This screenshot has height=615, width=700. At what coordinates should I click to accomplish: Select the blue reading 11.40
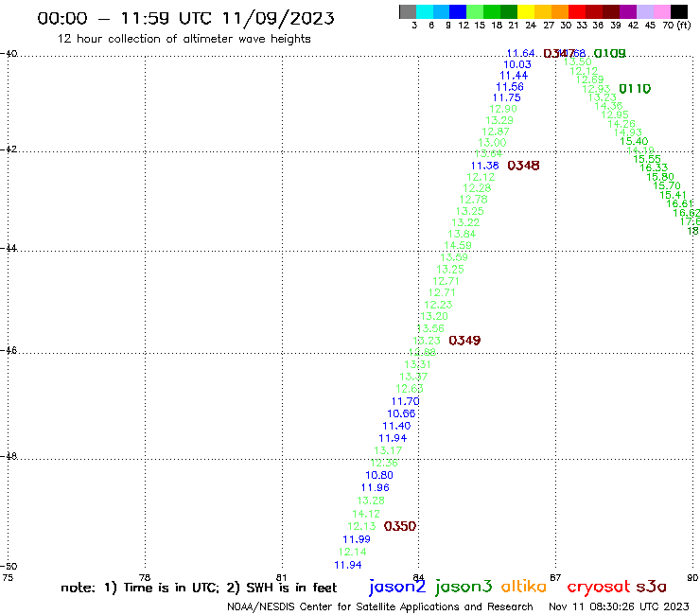pyautogui.click(x=396, y=426)
